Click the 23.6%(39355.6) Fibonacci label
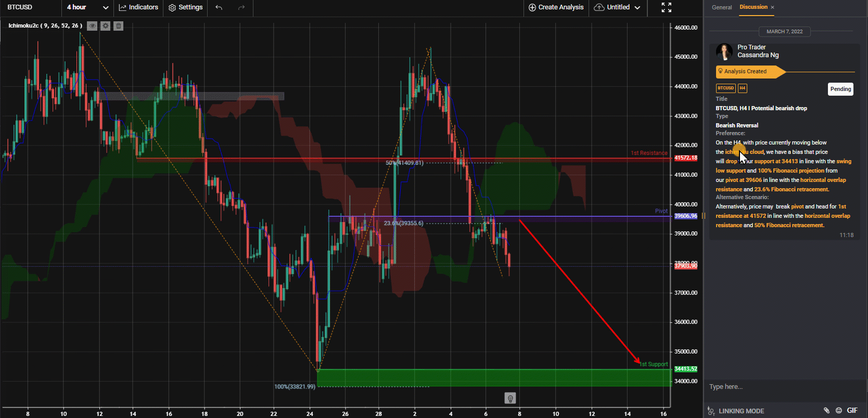Screen dimensions: 868x418 point(403,223)
